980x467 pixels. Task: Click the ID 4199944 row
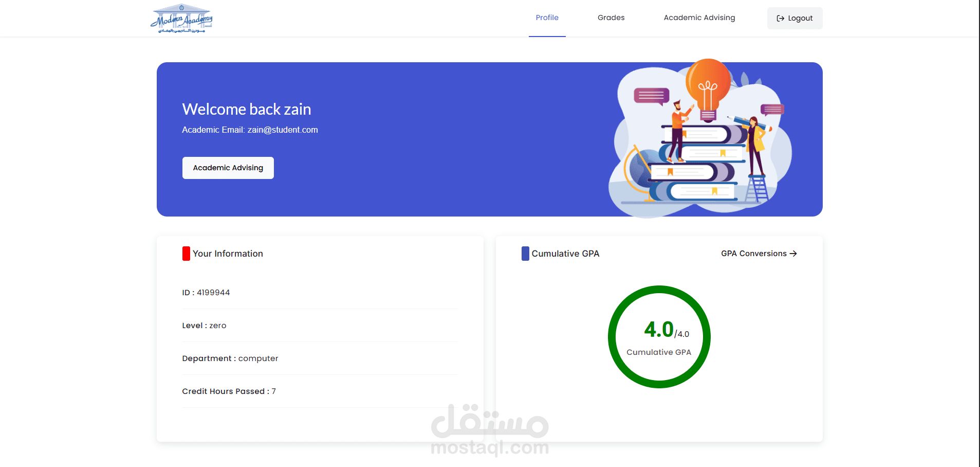[320, 293]
